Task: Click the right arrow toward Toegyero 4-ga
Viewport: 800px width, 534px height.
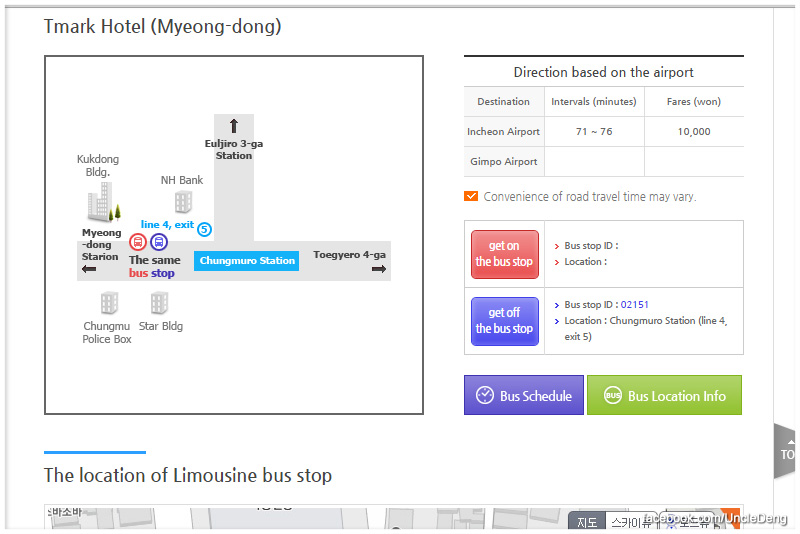Action: (x=379, y=269)
